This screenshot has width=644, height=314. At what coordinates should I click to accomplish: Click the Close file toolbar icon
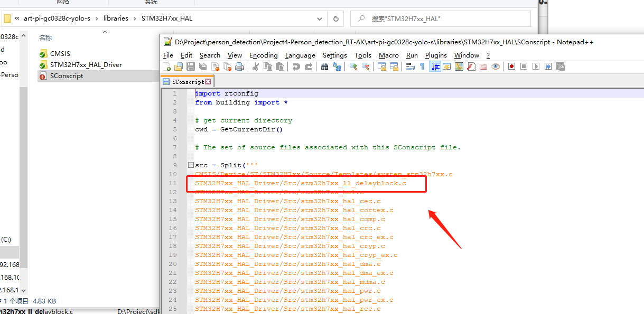tap(215, 66)
